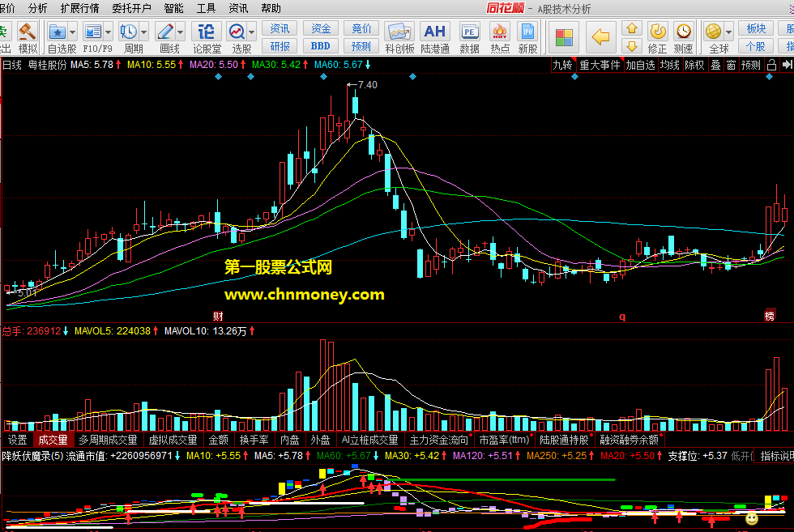
Task: Click the 资讯 toolbar button
Action: (x=280, y=28)
